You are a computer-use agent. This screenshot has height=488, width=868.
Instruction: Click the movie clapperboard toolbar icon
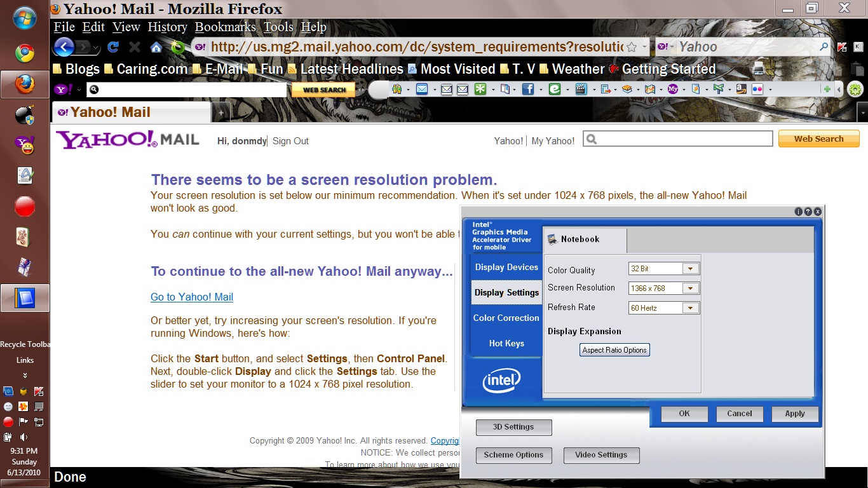[x=581, y=90]
